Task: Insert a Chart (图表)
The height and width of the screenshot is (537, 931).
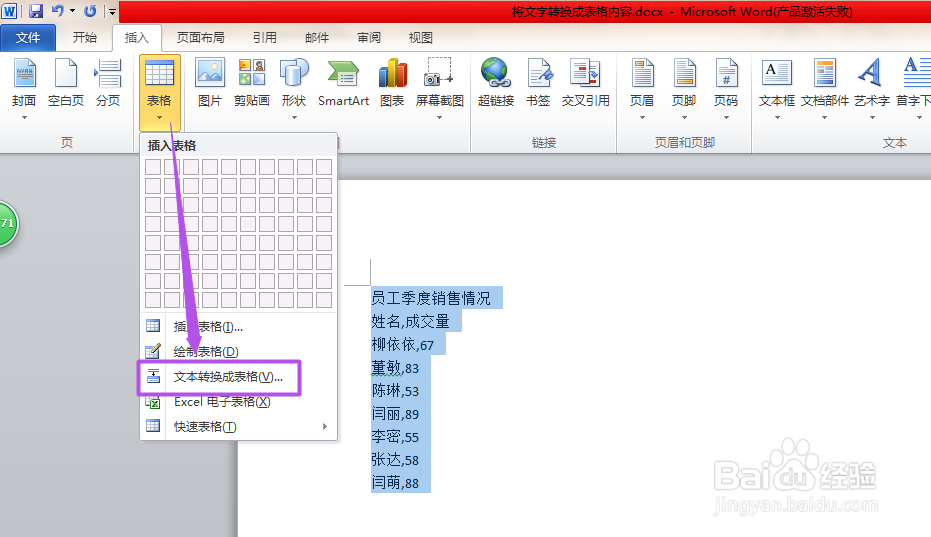Action: point(392,83)
